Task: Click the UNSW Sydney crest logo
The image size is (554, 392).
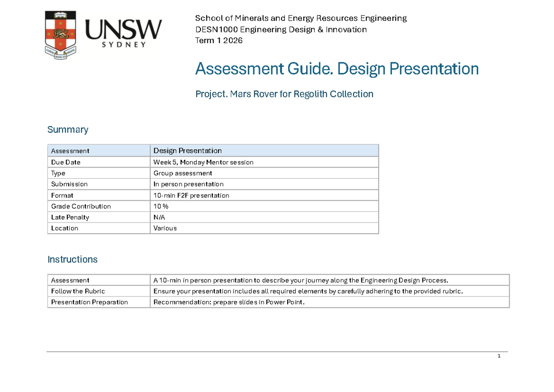Action: click(60, 36)
